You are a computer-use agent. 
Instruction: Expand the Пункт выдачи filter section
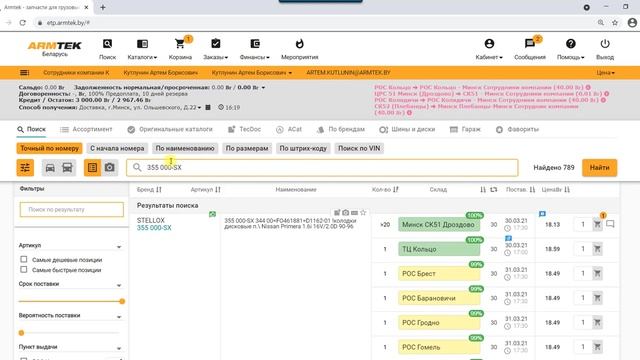119,348
